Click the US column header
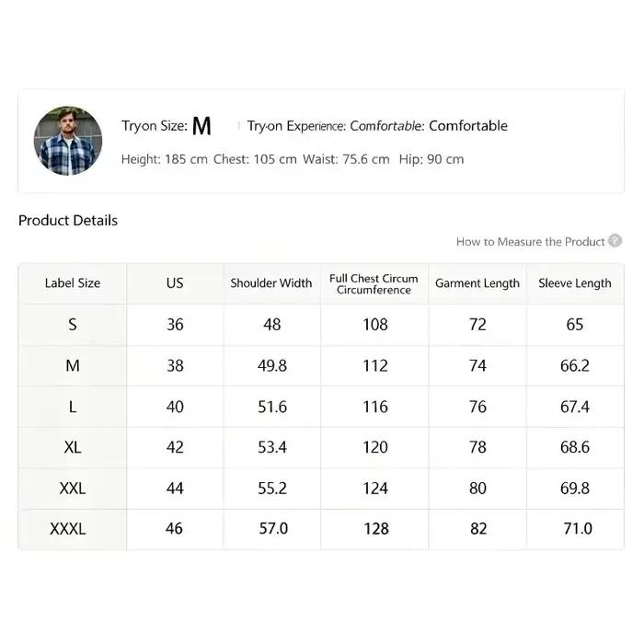Viewport: 644px width, 644px height. coord(175,283)
